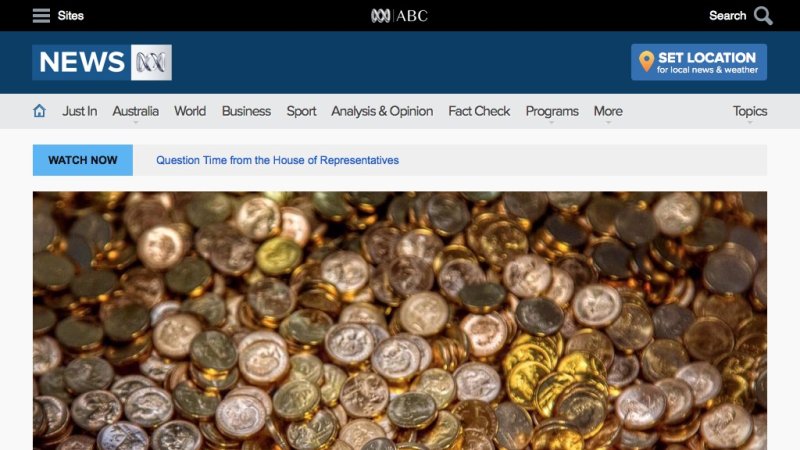Open the Sport section
Screen dimensions: 800x450
[x=301, y=111]
